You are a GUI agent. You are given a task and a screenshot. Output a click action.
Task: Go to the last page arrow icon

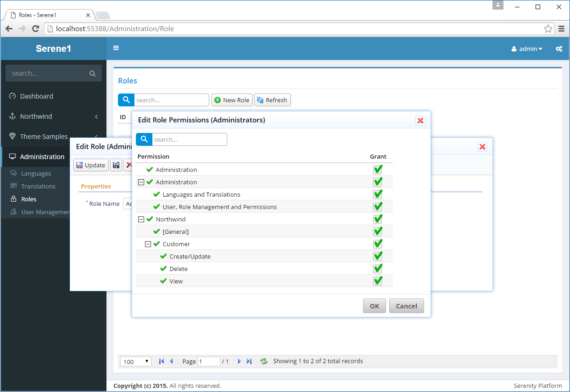[249, 361]
